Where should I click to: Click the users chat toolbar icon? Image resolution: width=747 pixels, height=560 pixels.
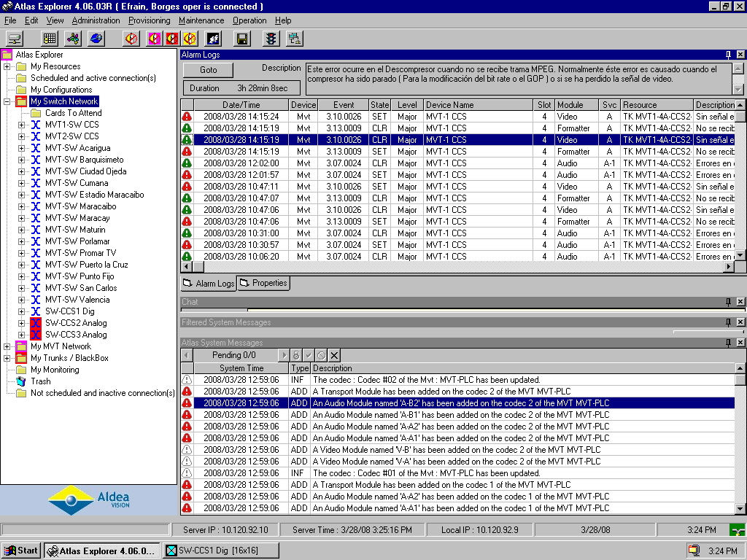point(213,39)
